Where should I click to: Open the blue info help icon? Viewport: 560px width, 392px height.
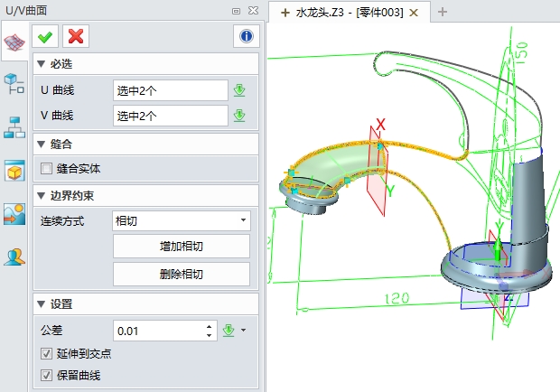(x=246, y=36)
